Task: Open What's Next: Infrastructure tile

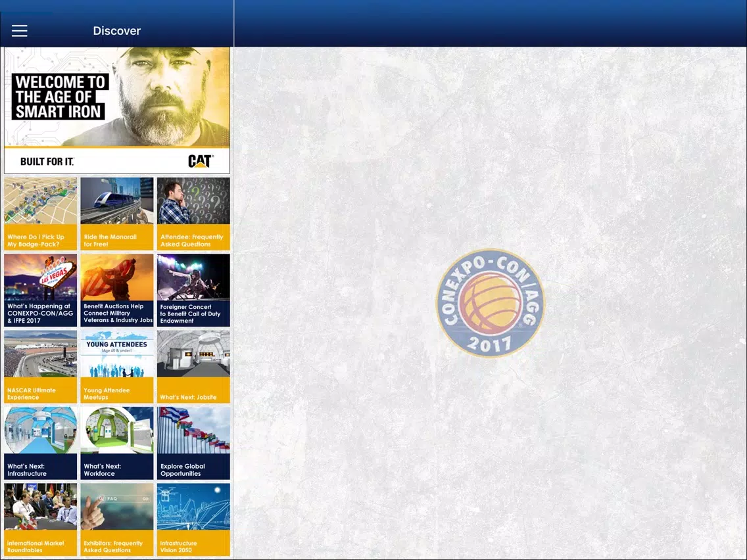Action: (41, 443)
